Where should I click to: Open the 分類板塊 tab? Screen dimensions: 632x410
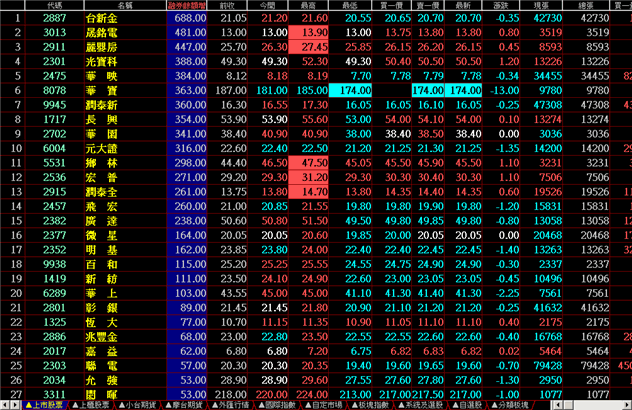coord(510,405)
